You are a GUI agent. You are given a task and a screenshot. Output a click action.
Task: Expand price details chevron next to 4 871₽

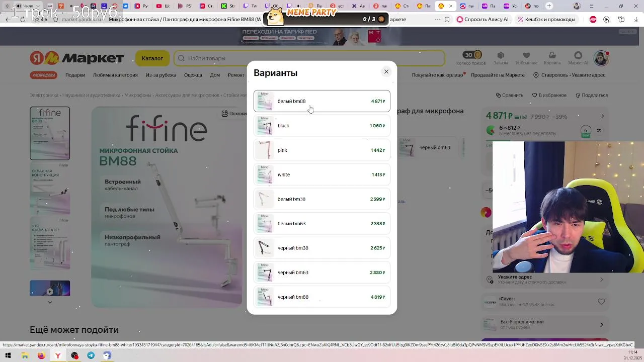(602, 116)
